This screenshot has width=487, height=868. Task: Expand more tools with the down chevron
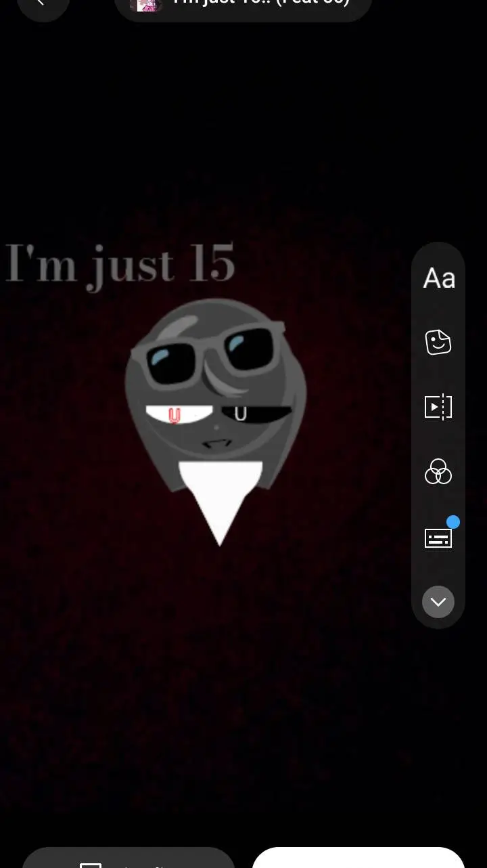438,602
